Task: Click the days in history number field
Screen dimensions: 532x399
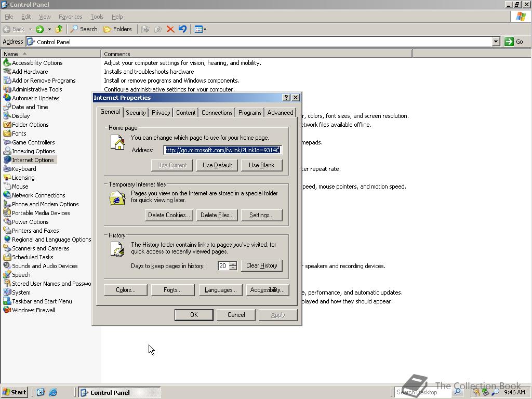Action: click(x=223, y=265)
